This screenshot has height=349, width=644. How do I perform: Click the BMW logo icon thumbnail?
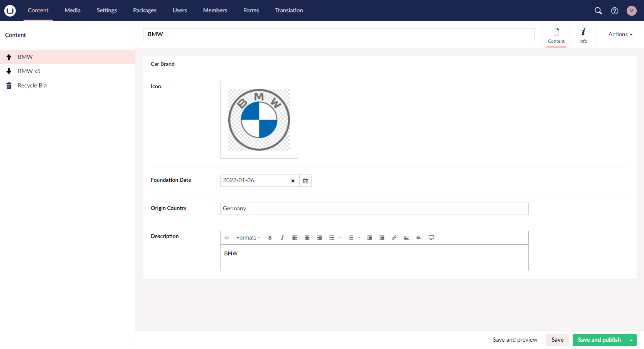(x=259, y=120)
